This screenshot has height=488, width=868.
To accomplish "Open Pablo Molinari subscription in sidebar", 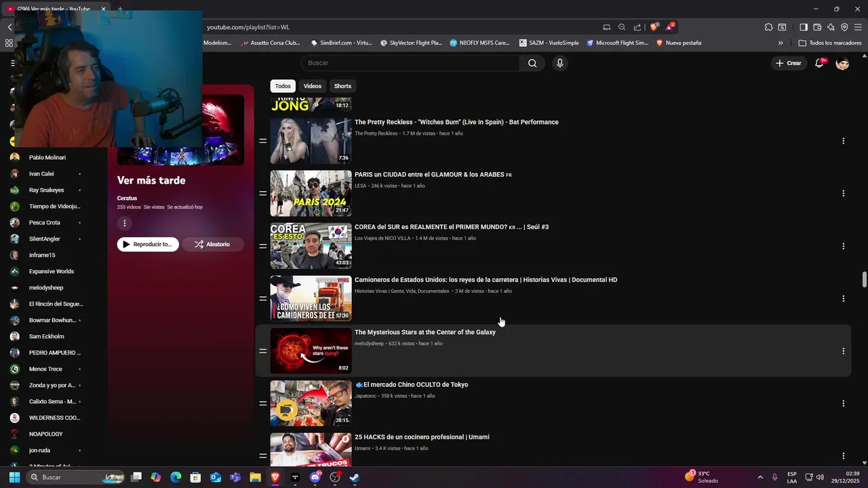I will click(47, 157).
